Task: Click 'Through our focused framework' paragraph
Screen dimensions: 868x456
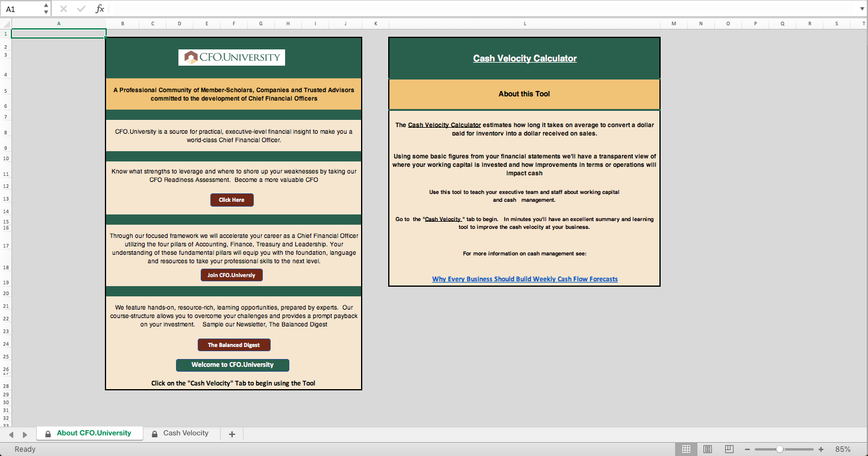Action: (x=234, y=248)
